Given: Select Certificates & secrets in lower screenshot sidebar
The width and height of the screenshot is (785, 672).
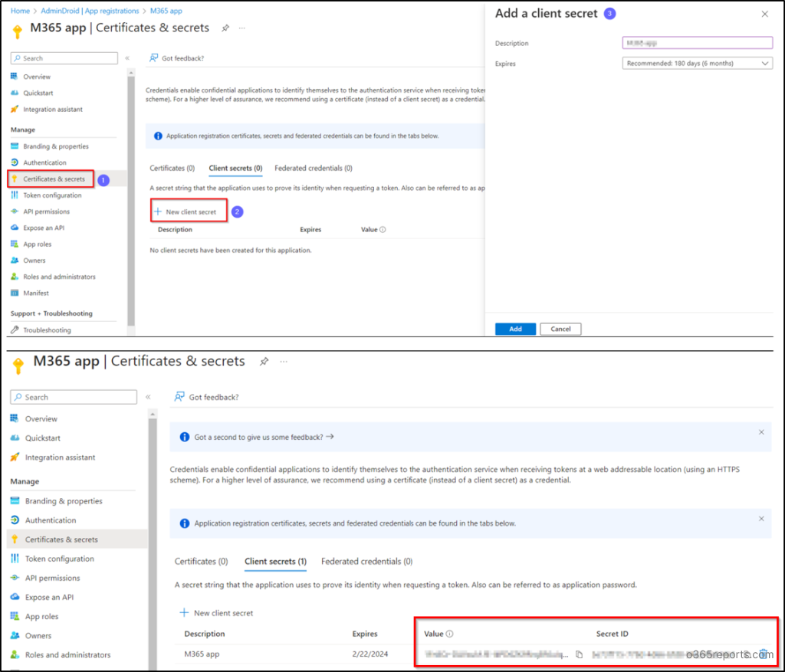Looking at the screenshot, I should pyautogui.click(x=77, y=539).
